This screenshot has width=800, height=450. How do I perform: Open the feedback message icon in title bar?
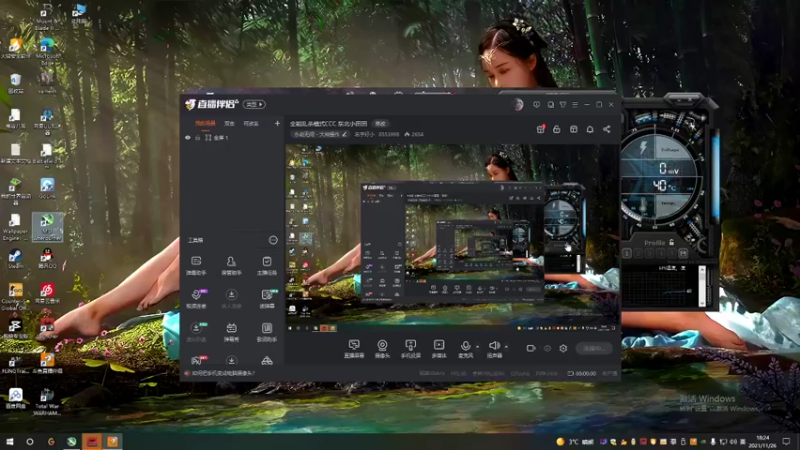coord(536,105)
